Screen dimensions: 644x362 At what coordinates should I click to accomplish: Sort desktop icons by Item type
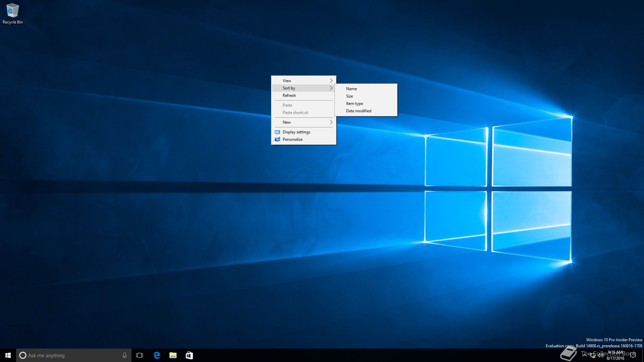(x=366, y=103)
